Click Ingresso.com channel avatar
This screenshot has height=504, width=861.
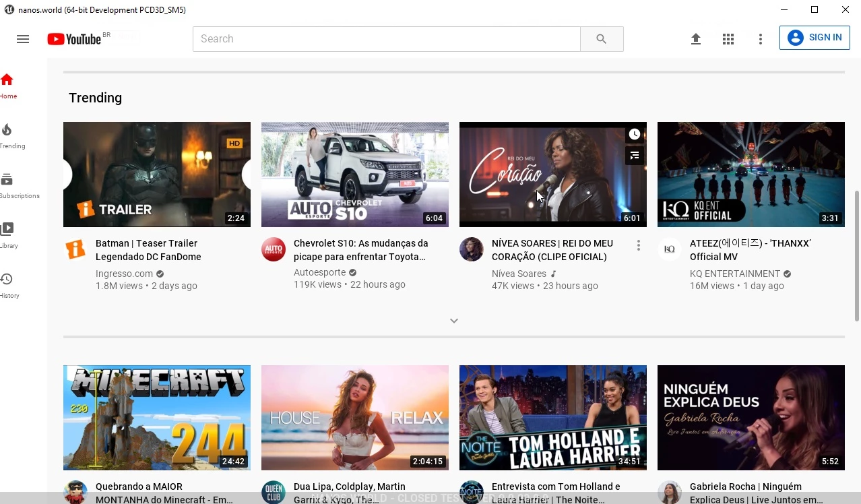click(x=75, y=249)
